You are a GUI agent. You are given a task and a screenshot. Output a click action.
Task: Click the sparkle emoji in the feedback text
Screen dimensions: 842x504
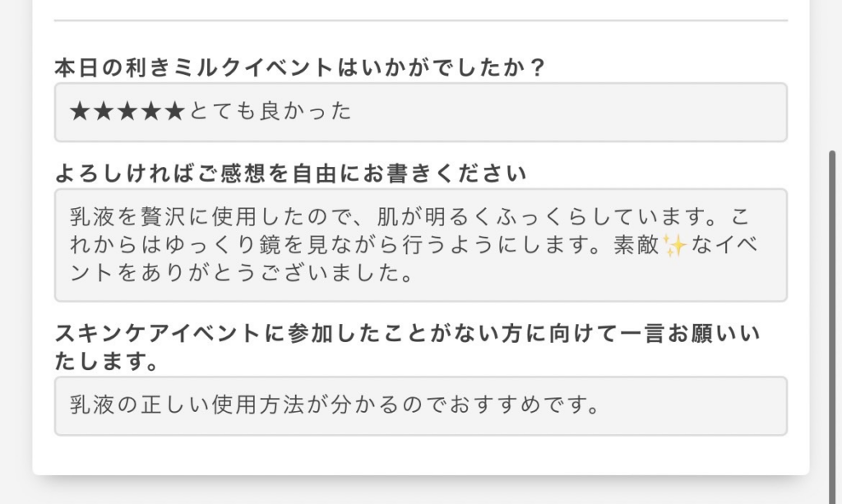point(674,246)
